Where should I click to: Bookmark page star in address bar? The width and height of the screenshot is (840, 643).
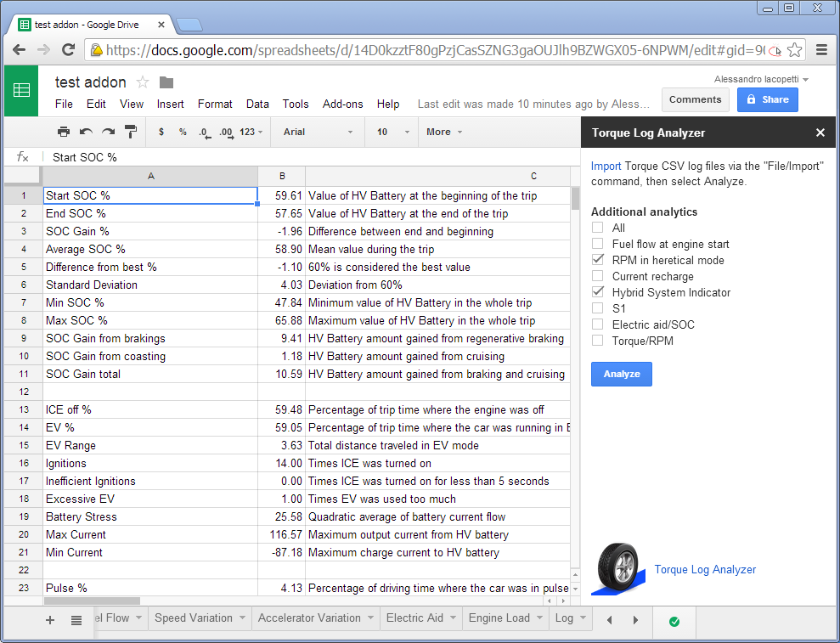[x=795, y=50]
